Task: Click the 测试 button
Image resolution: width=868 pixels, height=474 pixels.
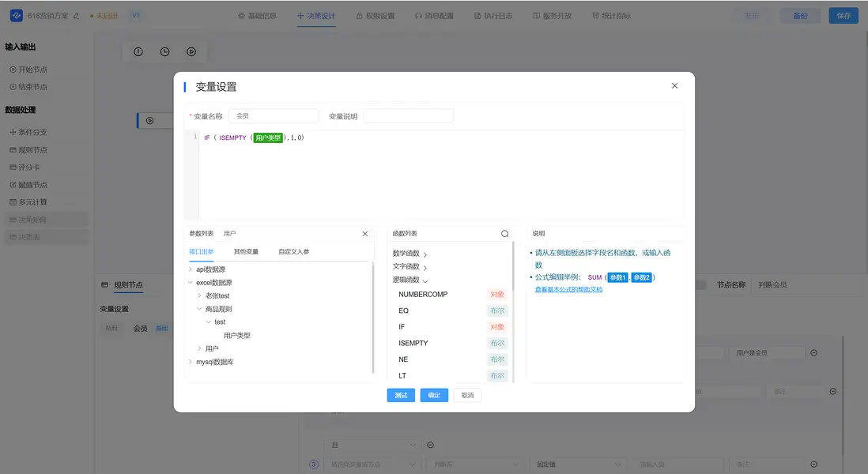Action: tap(401, 395)
